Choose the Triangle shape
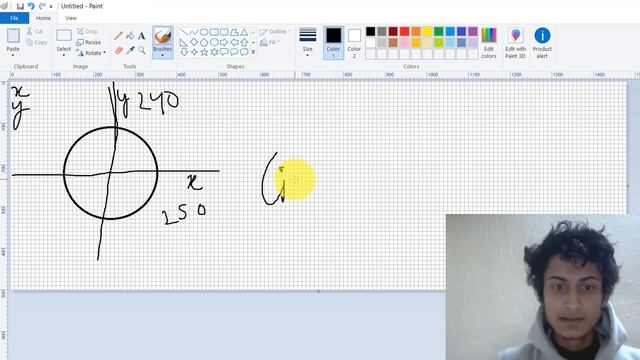The image size is (640, 360). click(244, 32)
